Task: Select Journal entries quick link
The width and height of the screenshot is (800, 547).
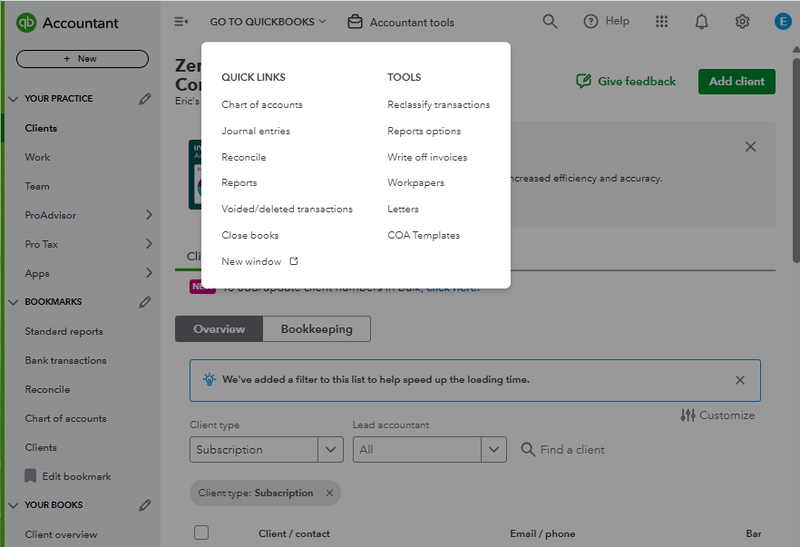Action: (x=256, y=131)
